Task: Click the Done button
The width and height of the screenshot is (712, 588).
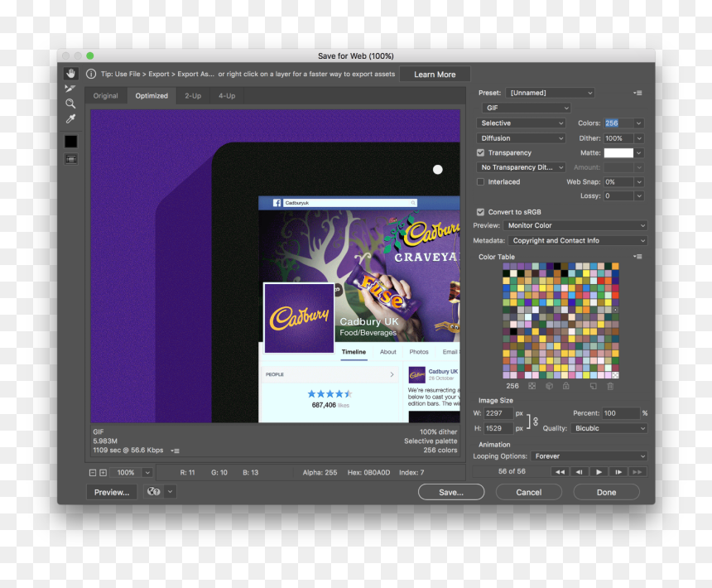Action: [x=606, y=492]
